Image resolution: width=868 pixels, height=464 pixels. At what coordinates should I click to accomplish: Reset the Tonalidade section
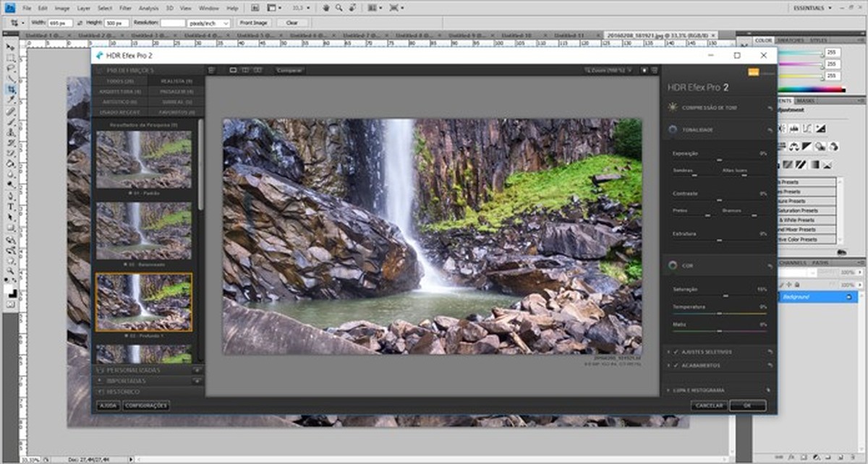point(770,130)
